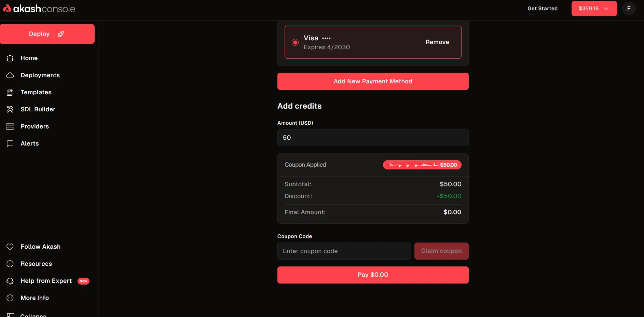Click the Deployments cloud icon
This screenshot has width=644, height=317.
(x=10, y=75)
